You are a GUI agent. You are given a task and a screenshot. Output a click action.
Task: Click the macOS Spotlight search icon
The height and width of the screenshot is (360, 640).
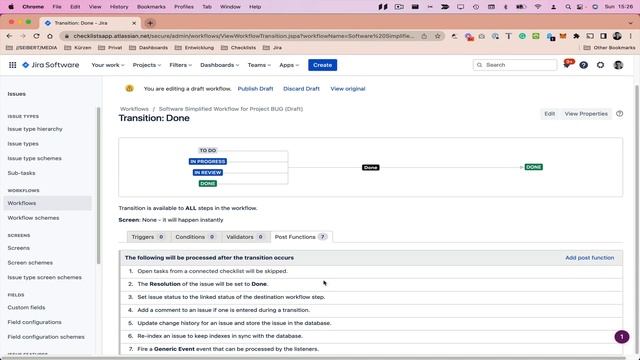[x=568, y=7]
